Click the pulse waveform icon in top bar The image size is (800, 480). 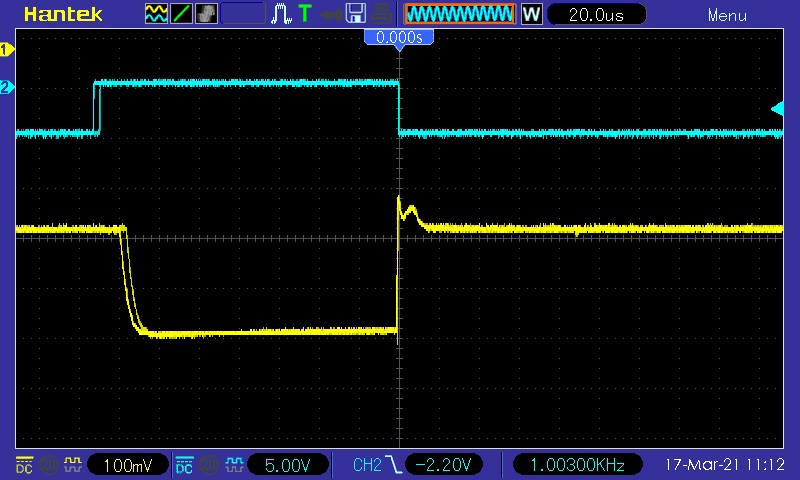[281, 14]
